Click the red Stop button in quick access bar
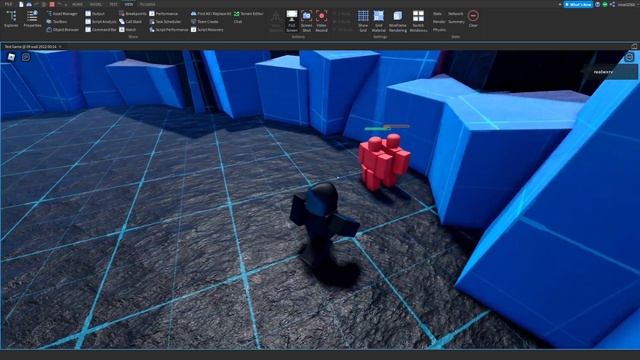This screenshot has width=640, height=360. pos(52,4)
